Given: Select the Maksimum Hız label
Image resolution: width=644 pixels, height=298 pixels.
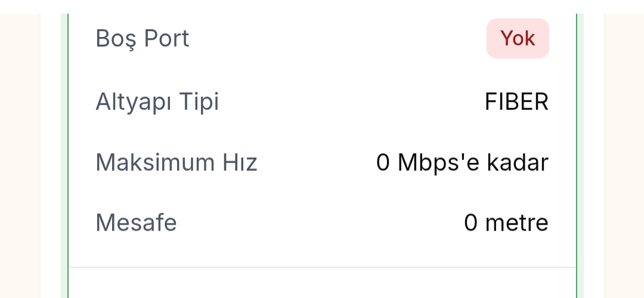Looking at the screenshot, I should click(177, 162).
